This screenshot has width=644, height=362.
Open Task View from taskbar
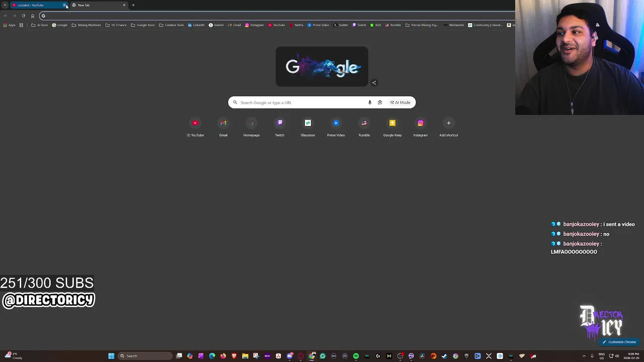179,356
